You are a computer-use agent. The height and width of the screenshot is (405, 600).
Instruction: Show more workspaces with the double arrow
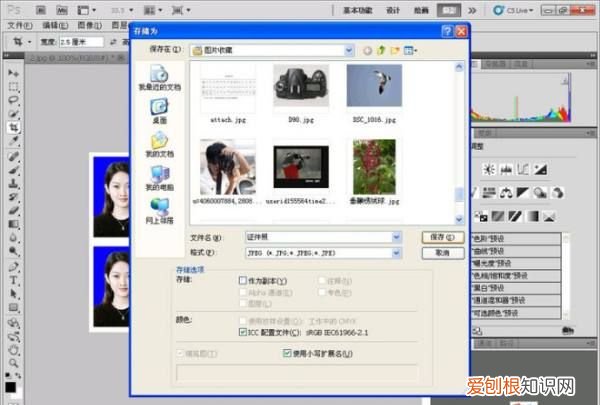point(473,10)
